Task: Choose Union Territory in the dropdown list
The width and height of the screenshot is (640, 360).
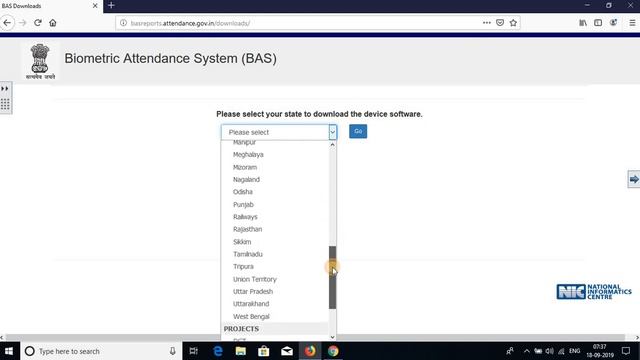Action: click(x=255, y=279)
